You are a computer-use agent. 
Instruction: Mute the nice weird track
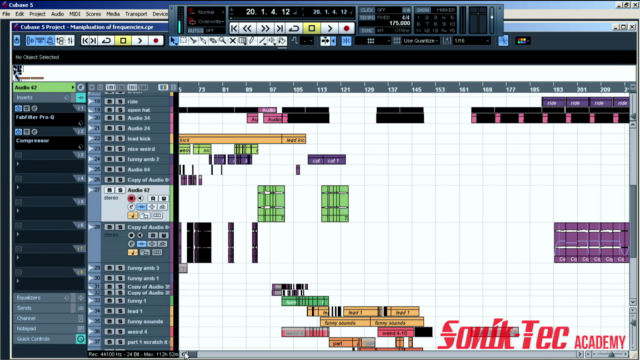pyautogui.click(x=109, y=149)
